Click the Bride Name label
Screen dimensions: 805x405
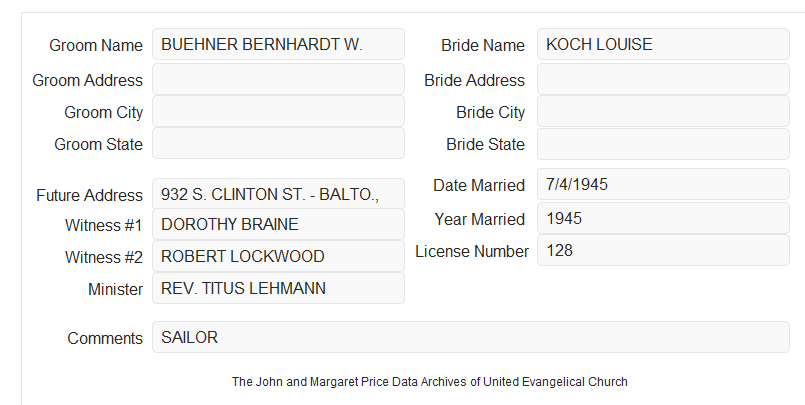pyautogui.click(x=483, y=45)
